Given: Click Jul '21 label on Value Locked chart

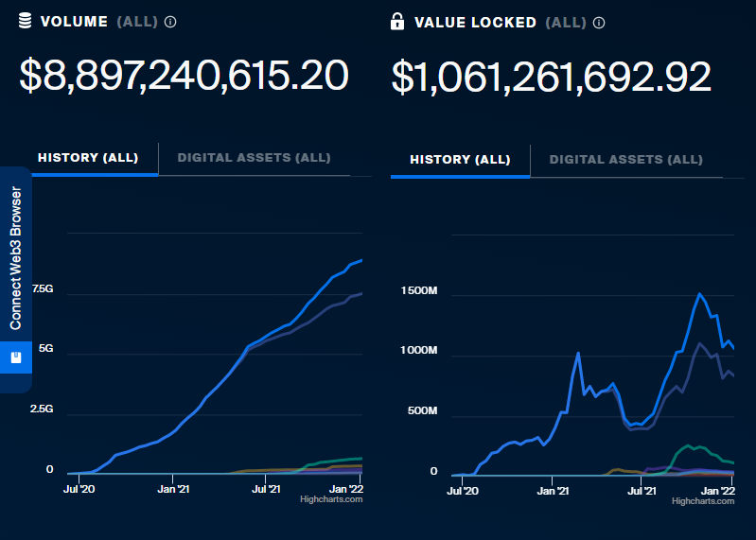Looking at the screenshot, I should [642, 492].
